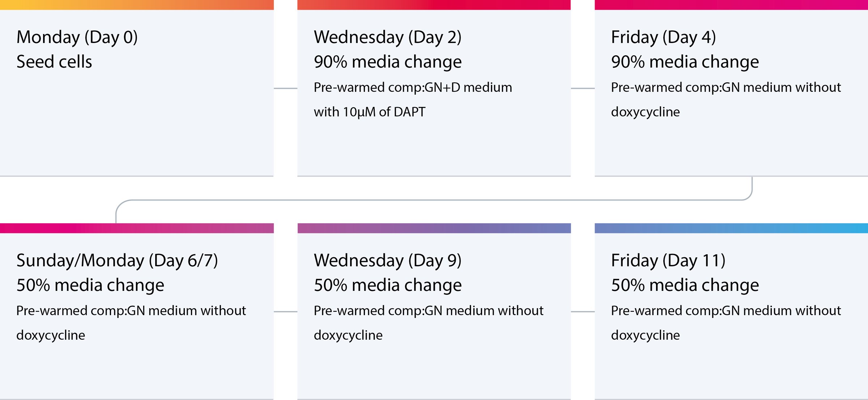Viewport: 868px width, 400px height.
Task: Click the Wednesday (Day 9) heading
Action: [387, 261]
